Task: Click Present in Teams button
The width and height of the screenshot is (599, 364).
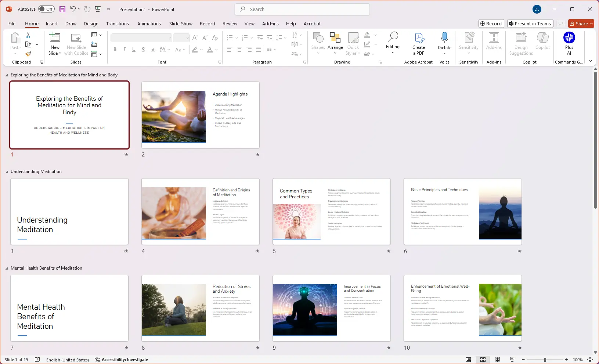Action: pos(530,24)
